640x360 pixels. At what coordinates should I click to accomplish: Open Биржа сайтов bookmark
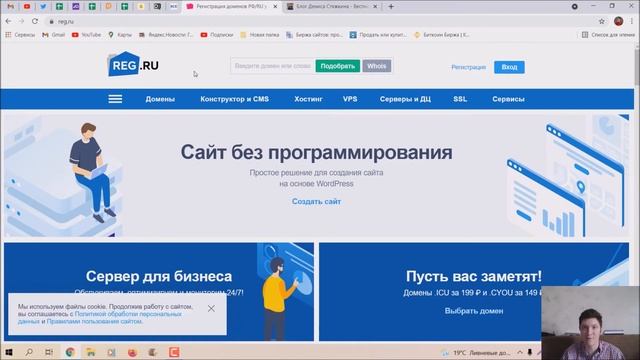[314, 35]
